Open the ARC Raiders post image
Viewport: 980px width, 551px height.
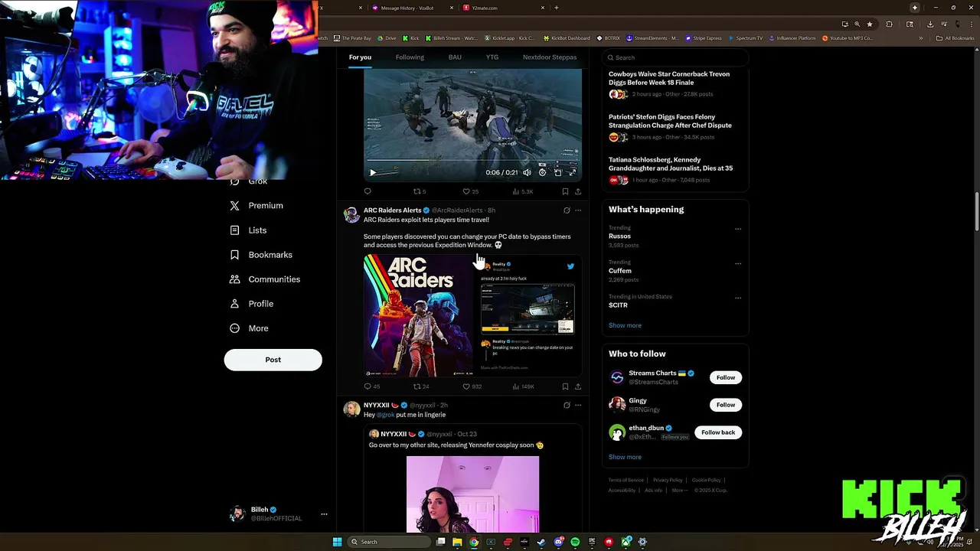472,315
